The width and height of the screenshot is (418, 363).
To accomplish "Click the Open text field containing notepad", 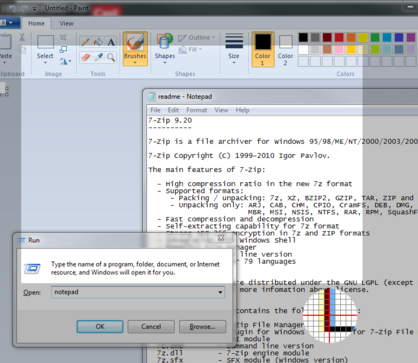I will tap(138, 292).
